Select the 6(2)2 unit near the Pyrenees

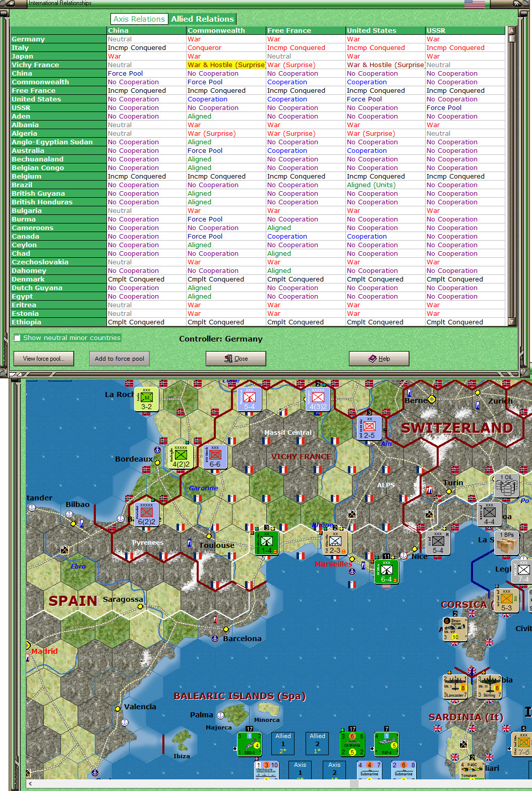[x=146, y=515]
